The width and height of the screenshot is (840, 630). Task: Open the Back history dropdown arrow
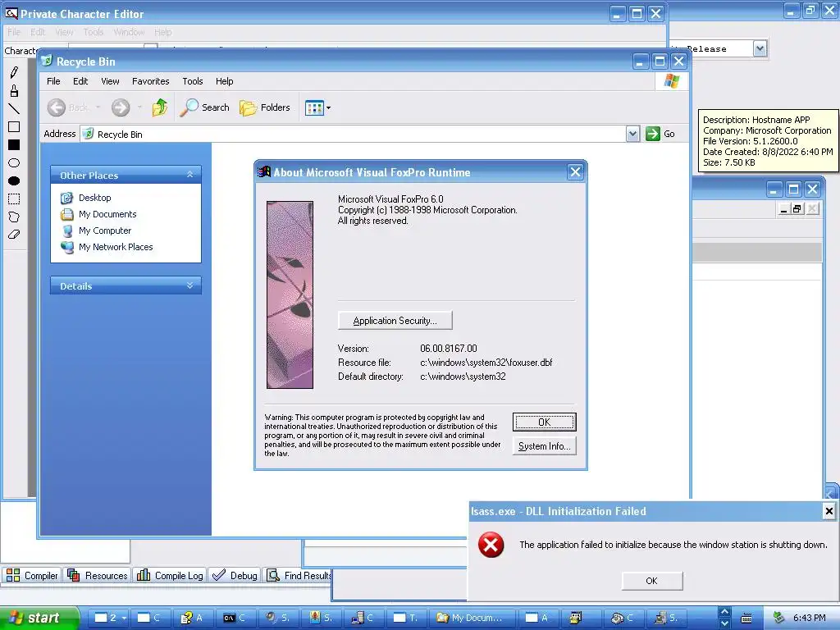pyautogui.click(x=98, y=107)
